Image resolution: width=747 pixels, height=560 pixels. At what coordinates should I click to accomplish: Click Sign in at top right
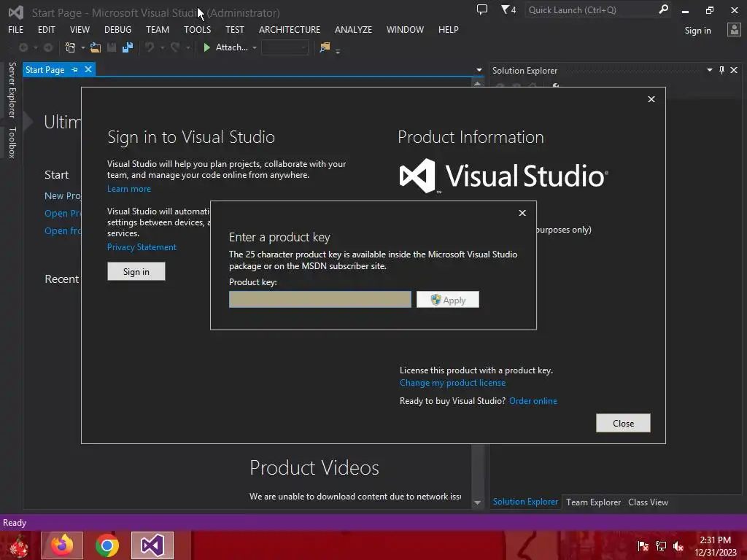(x=698, y=30)
